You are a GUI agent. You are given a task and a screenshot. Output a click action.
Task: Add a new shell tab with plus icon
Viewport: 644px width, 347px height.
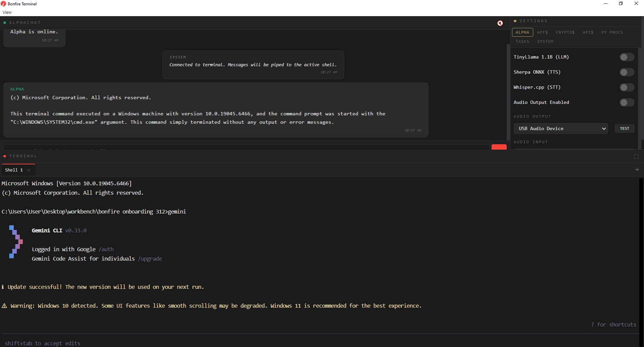(x=637, y=169)
